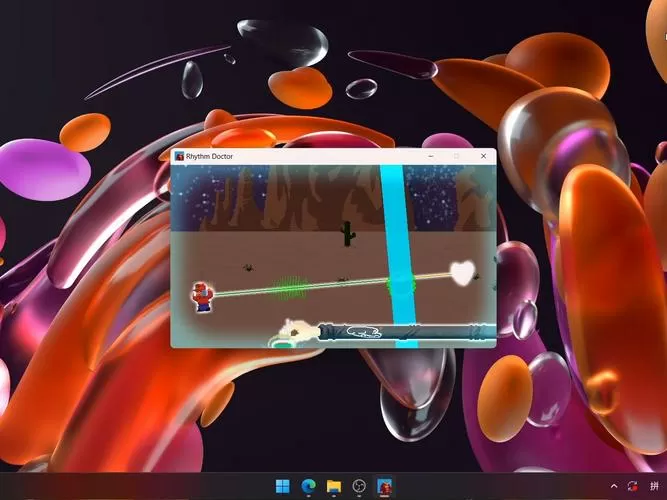Click the green heartbeat pulse on the line

pos(290,289)
